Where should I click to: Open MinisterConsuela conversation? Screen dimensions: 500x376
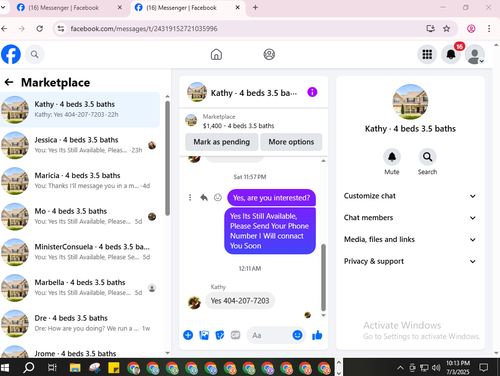pyautogui.click(x=80, y=252)
